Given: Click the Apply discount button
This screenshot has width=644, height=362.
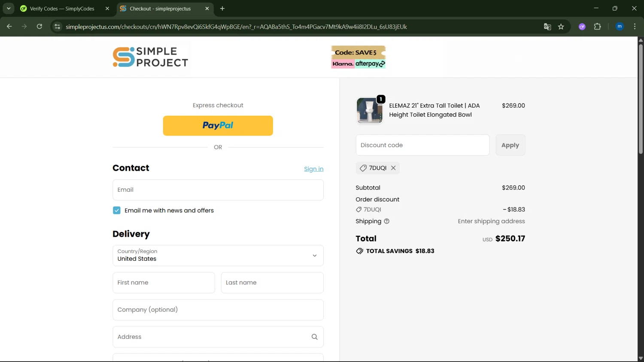Looking at the screenshot, I should pyautogui.click(x=510, y=145).
